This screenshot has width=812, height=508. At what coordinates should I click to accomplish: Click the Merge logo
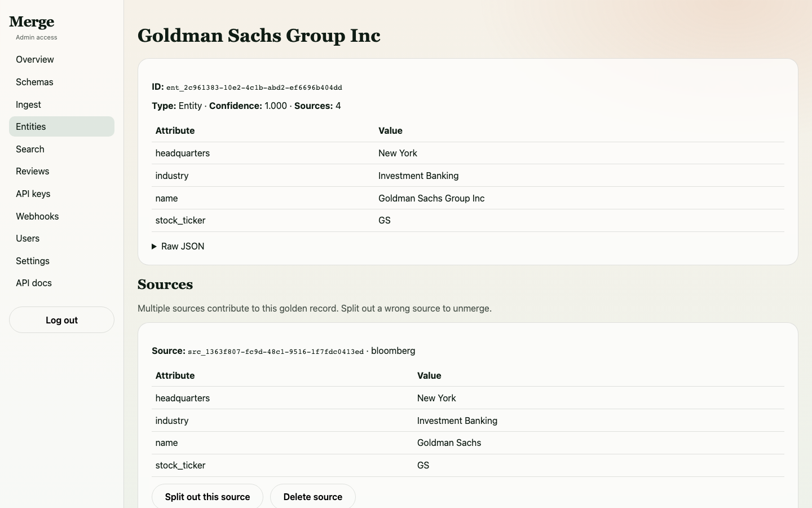coord(32,22)
